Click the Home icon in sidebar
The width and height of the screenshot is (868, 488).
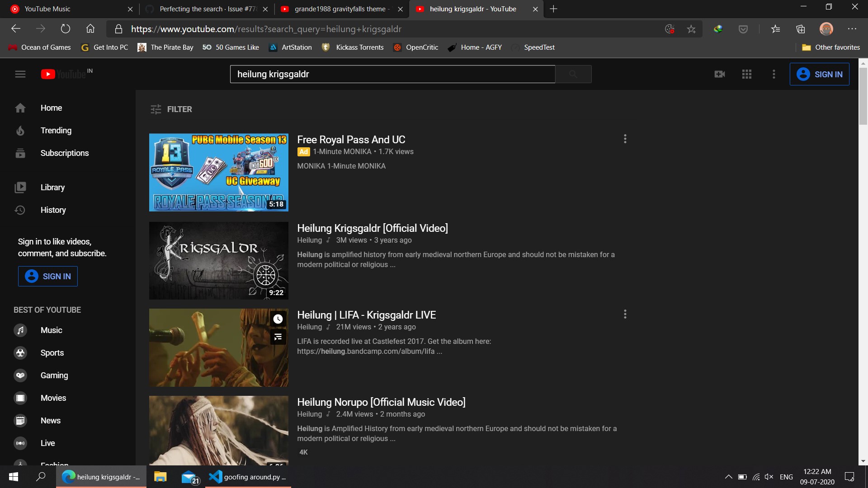coord(20,108)
